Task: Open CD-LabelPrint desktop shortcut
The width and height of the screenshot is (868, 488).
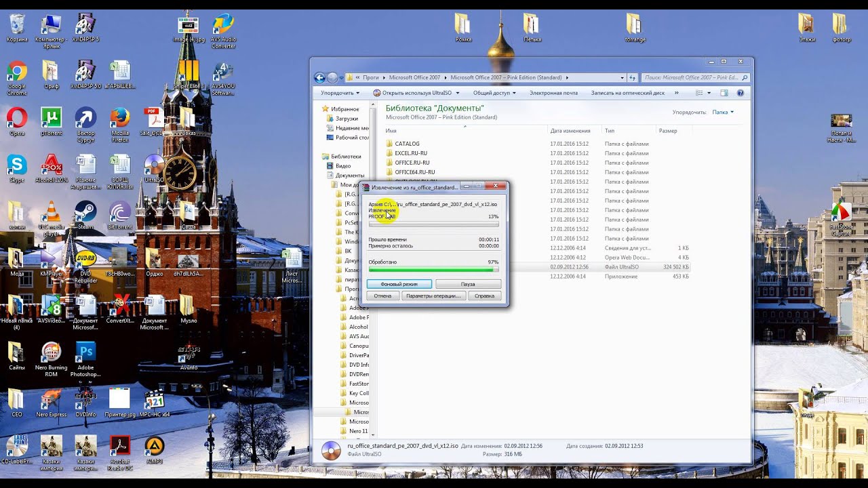Action: pyautogui.click(x=17, y=449)
